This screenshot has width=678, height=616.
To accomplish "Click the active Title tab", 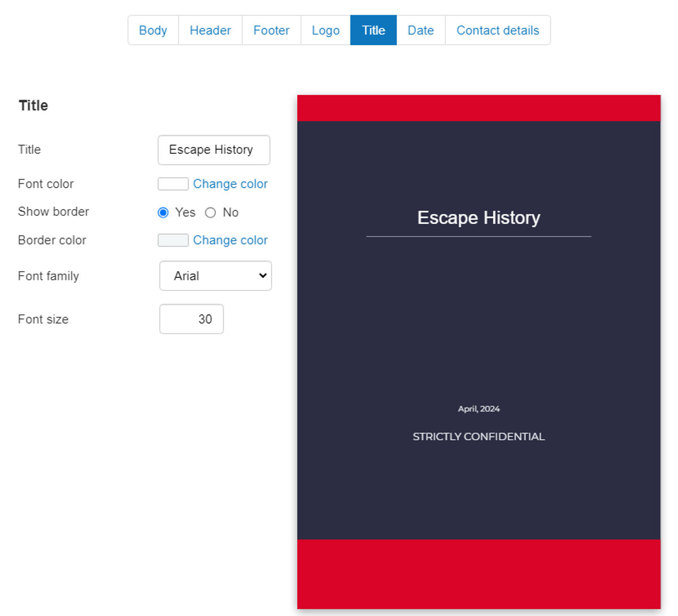I will [x=373, y=31].
